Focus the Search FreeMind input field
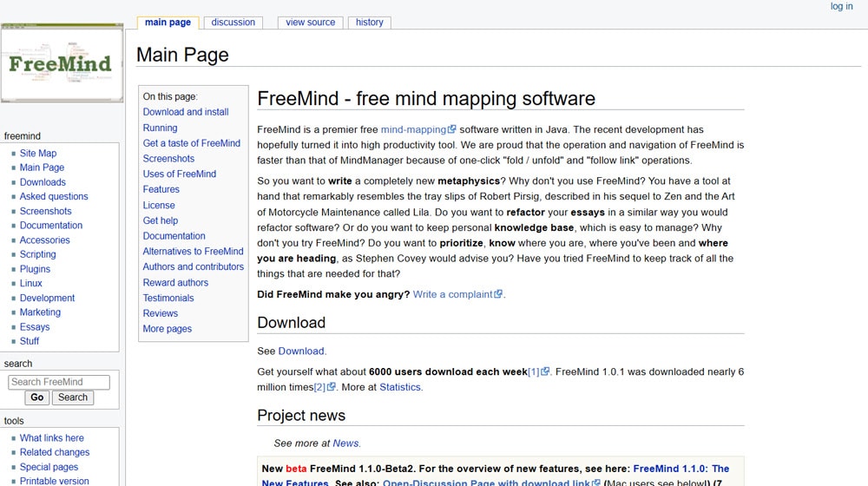Image resolution: width=868 pixels, height=486 pixels. point(59,382)
